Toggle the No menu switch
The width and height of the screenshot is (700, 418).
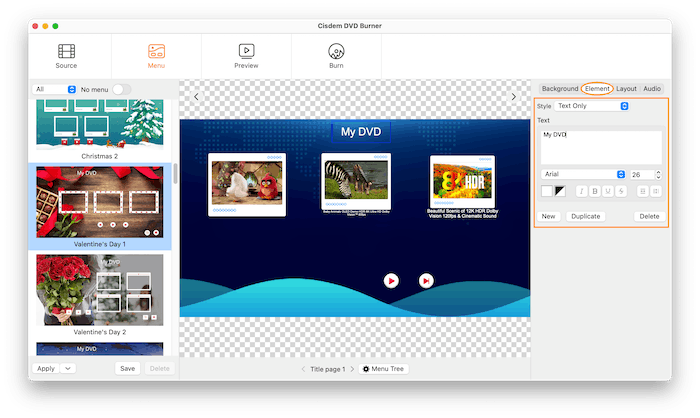point(122,89)
